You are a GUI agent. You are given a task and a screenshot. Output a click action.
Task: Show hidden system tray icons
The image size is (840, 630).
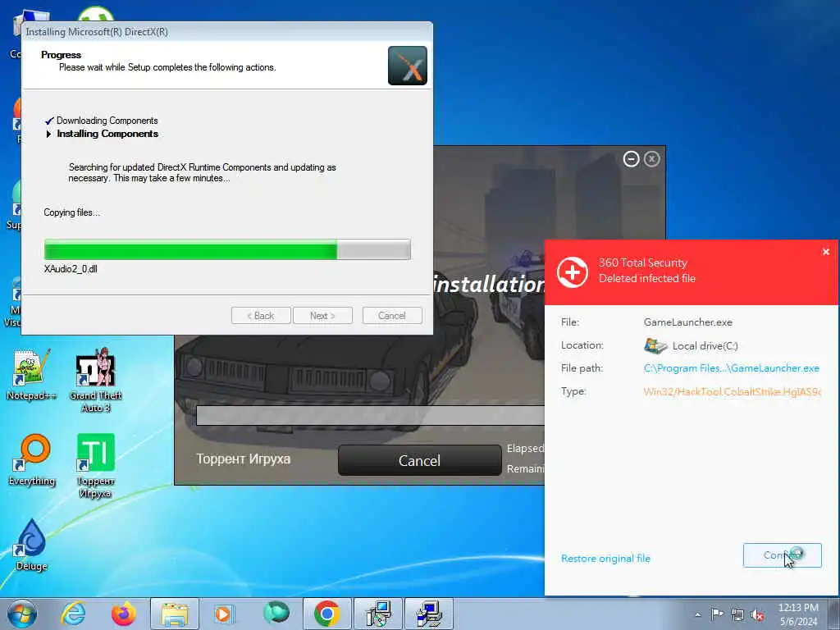(x=697, y=614)
